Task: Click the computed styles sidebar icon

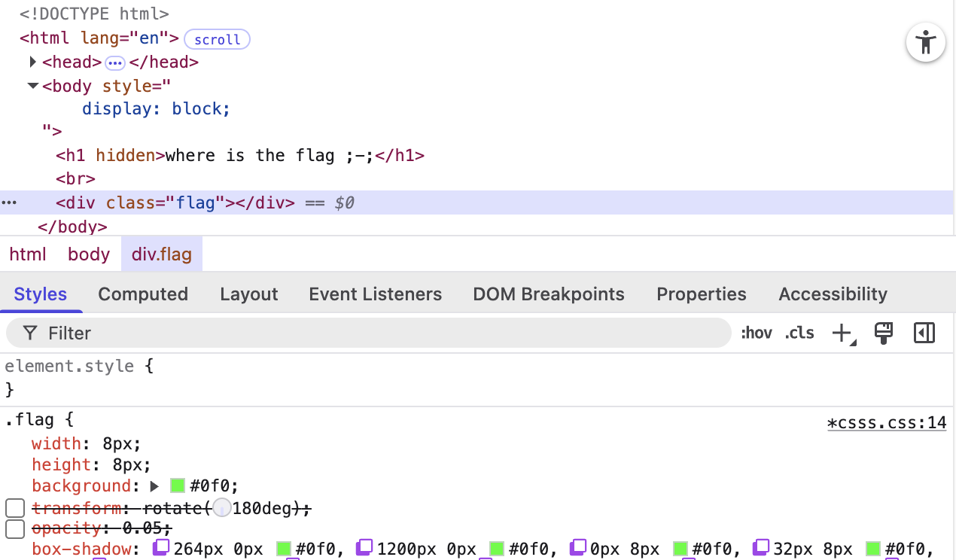Action: tap(924, 332)
